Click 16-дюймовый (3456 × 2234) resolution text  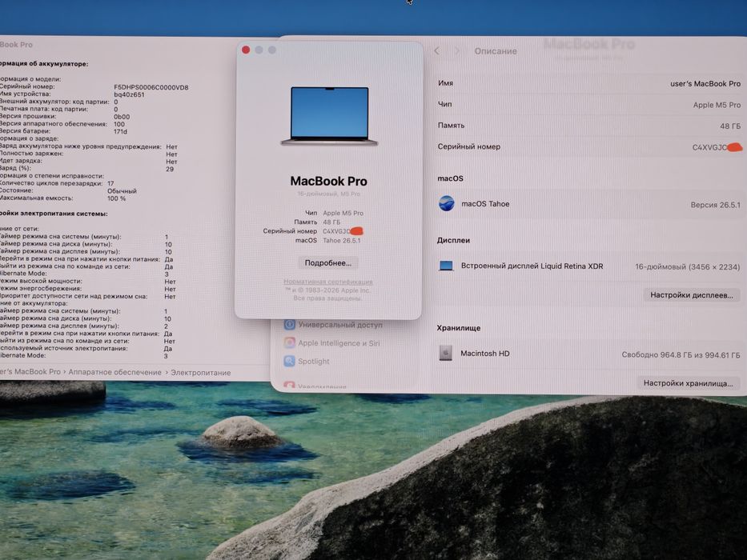click(x=688, y=267)
